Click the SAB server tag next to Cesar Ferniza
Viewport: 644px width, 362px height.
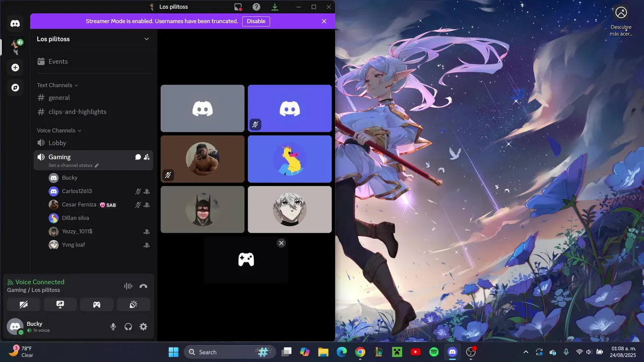(x=108, y=205)
